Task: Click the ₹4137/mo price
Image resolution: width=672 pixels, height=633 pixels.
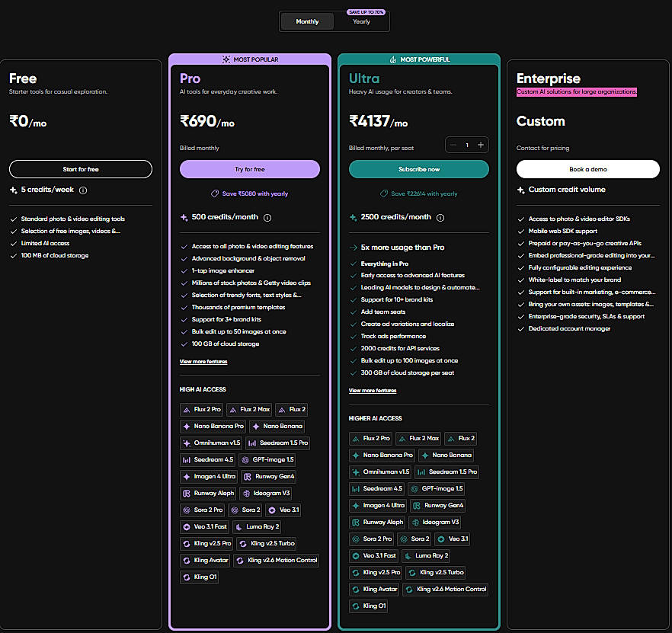Action: tap(378, 122)
